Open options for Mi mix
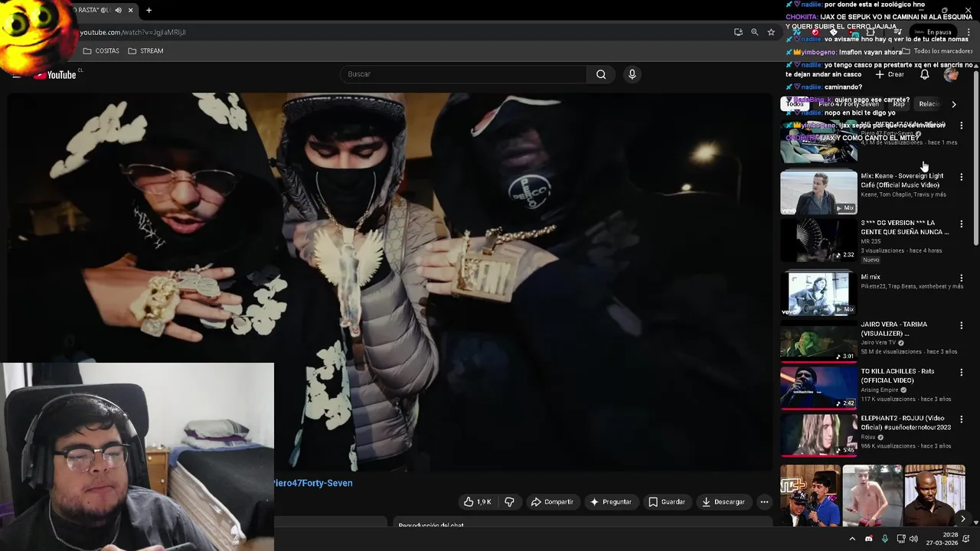The width and height of the screenshot is (980, 551). (962, 278)
